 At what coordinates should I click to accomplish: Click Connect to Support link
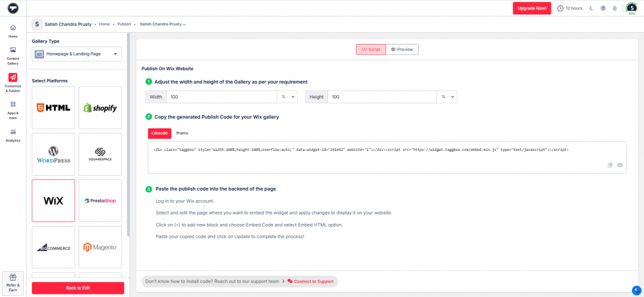[x=311, y=281]
